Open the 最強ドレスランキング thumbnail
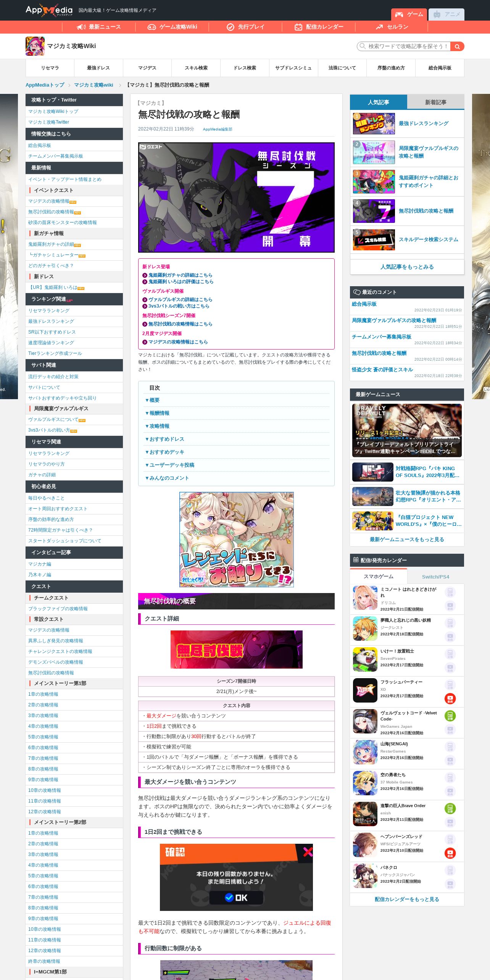This screenshot has height=980, width=490. [374, 123]
